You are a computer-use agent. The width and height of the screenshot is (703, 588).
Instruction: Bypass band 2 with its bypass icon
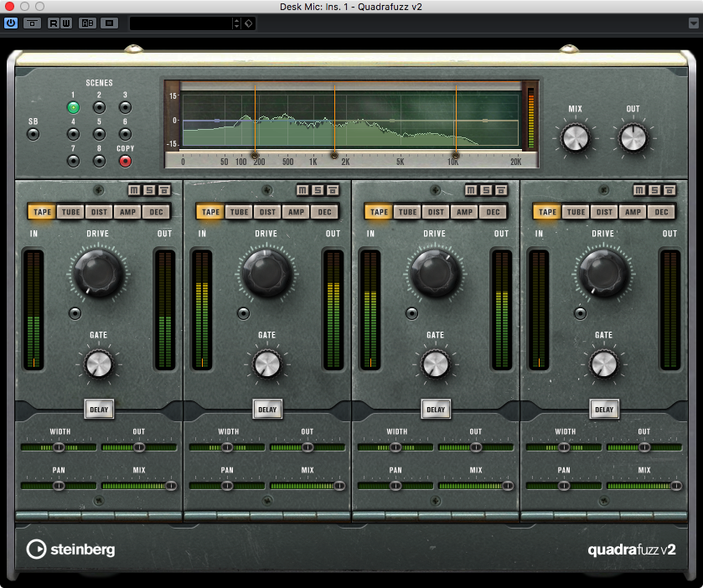coord(333,190)
